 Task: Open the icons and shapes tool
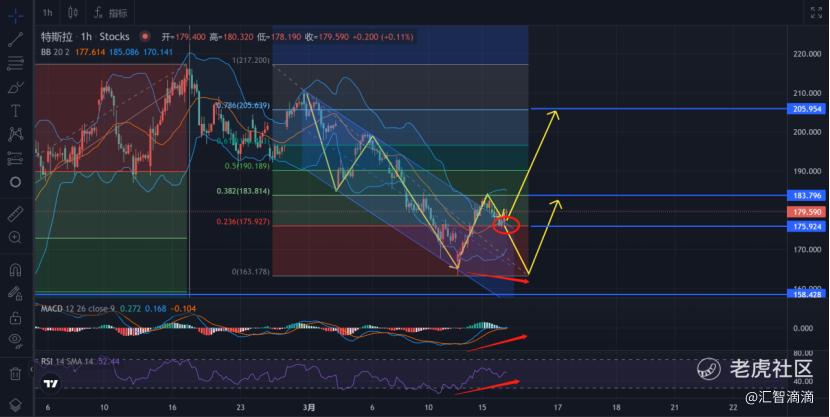[15, 182]
